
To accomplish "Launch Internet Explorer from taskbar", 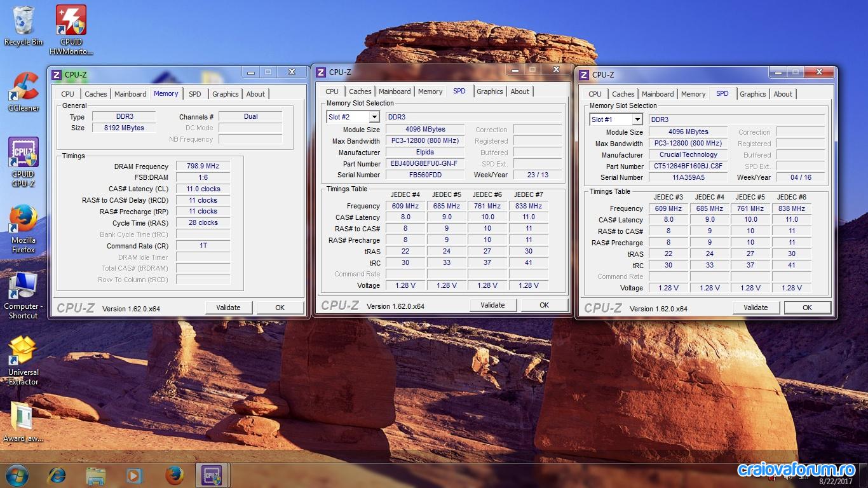I will coord(57,475).
